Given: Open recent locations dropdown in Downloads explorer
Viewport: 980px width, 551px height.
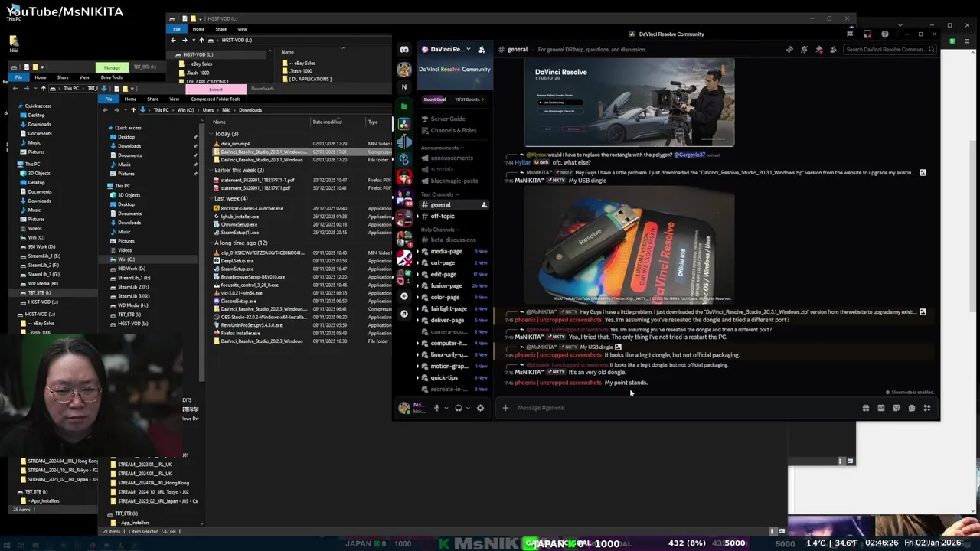Looking at the screenshot, I should (125, 110).
